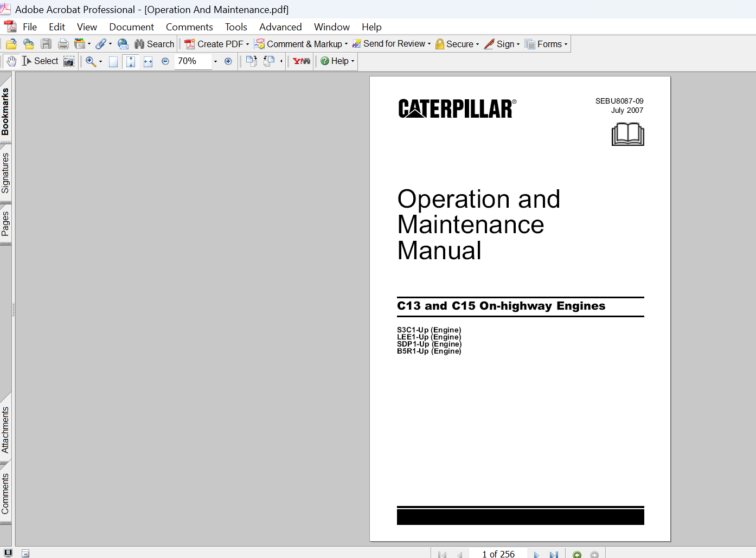756x558 pixels.
Task: Click the open book icon on the page
Action: pyautogui.click(x=627, y=134)
